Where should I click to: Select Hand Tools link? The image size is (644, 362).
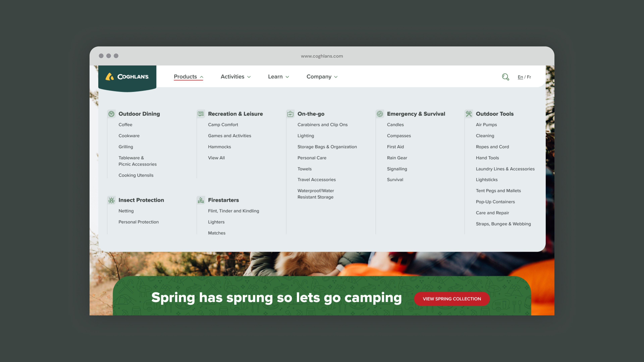tap(487, 158)
